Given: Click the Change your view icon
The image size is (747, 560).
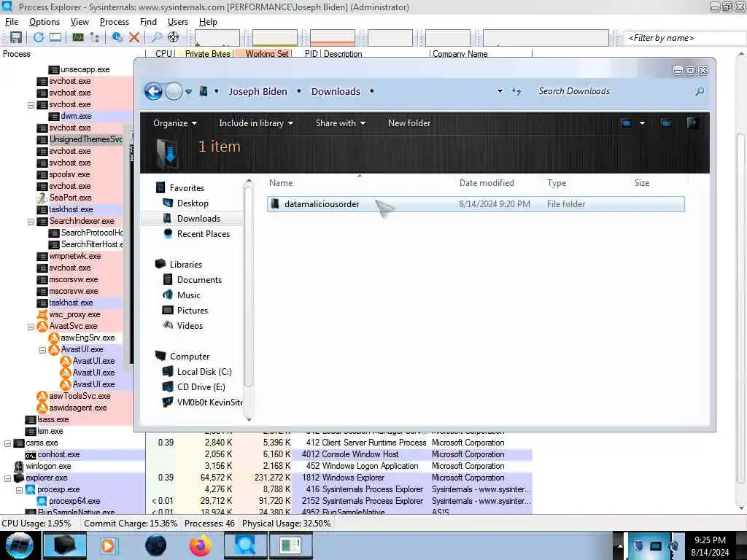Looking at the screenshot, I should pos(626,123).
